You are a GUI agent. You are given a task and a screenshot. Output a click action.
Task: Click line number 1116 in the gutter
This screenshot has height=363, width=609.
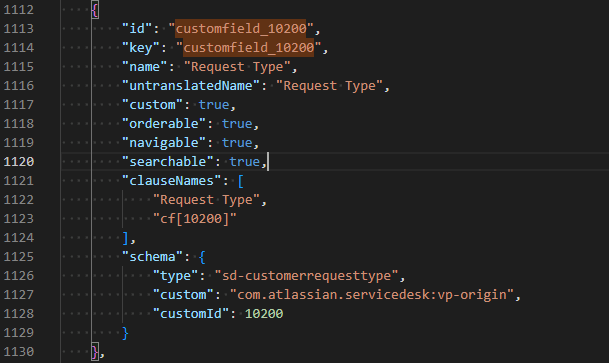[19, 85]
